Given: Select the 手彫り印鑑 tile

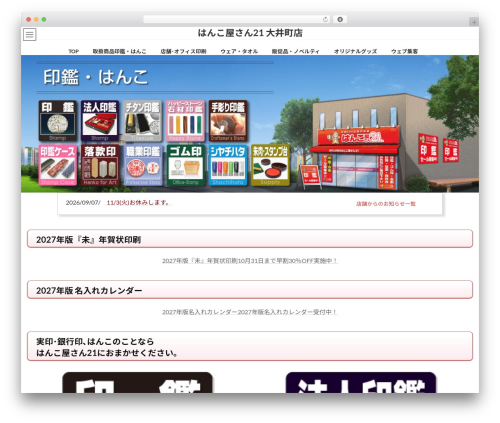Looking at the screenshot, I should coord(228,121).
